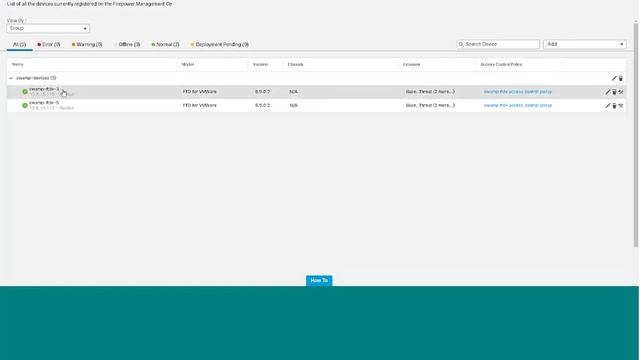Open troubleshoot tools icon for swamp-ftdv-3

point(621,92)
